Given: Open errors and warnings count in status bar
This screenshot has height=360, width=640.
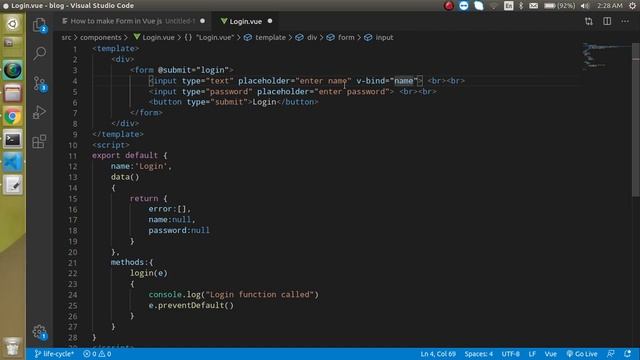Looking at the screenshot, I should coord(97,354).
